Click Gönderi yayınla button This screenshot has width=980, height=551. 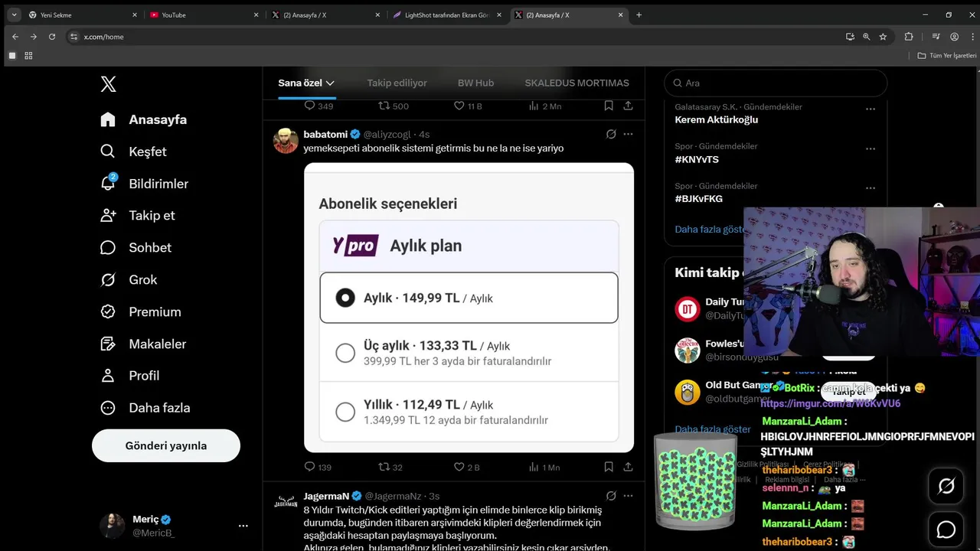tap(166, 445)
